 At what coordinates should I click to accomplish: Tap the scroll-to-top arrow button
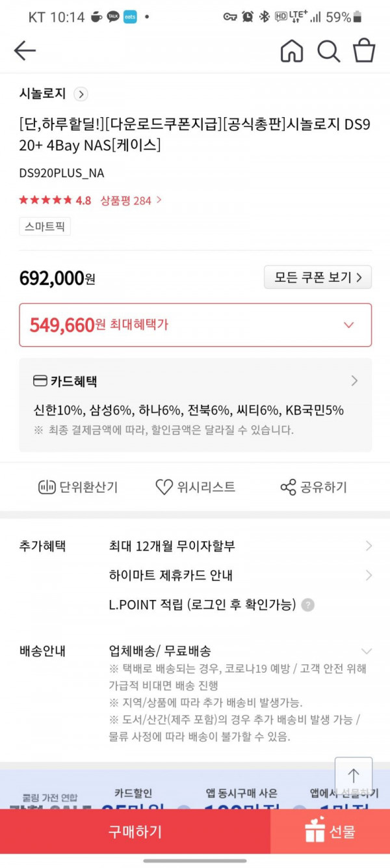pyautogui.click(x=354, y=776)
